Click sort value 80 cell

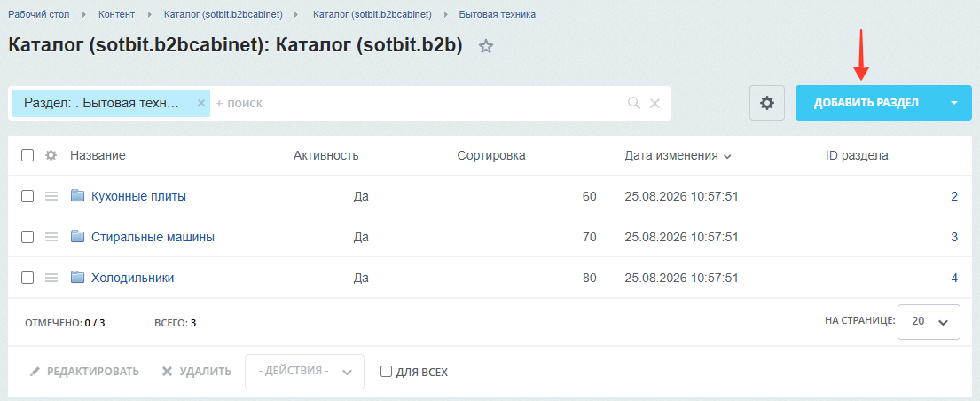coord(590,278)
